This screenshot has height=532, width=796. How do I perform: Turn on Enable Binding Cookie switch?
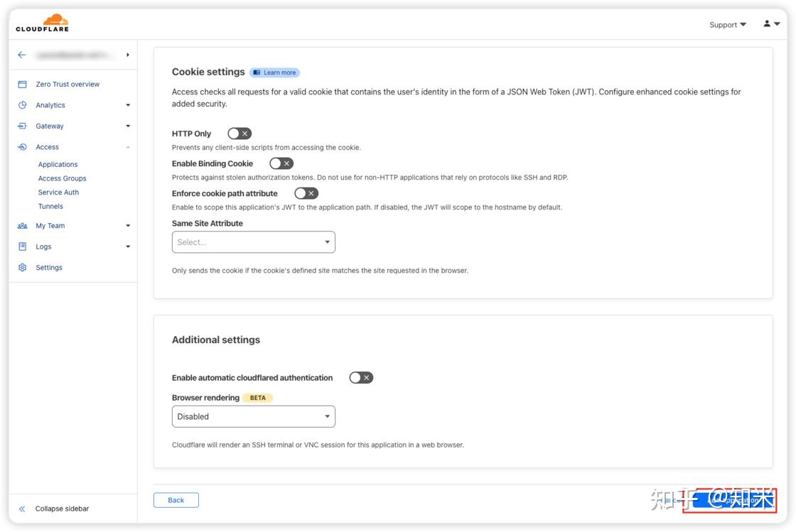point(281,163)
